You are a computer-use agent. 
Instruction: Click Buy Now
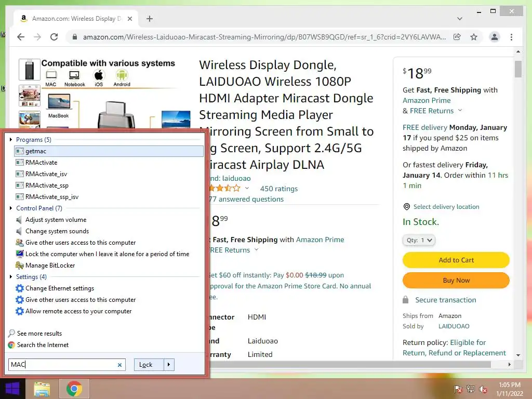tap(456, 281)
